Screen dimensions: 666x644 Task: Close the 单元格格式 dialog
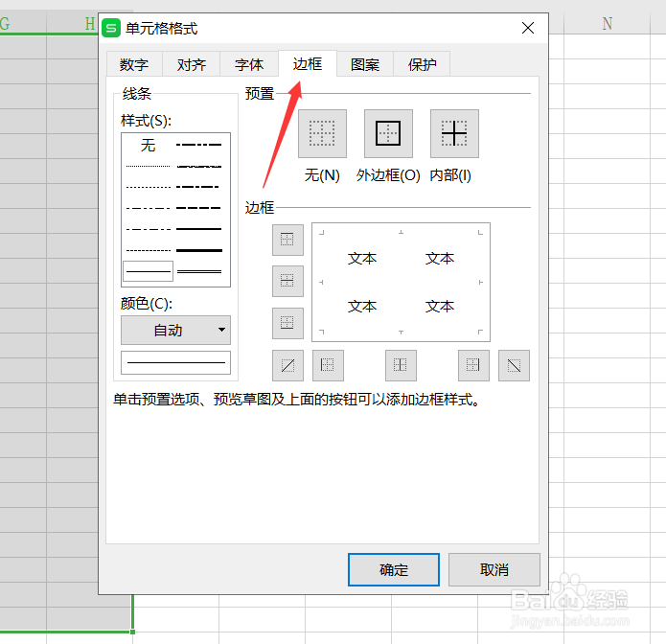pos(528,28)
